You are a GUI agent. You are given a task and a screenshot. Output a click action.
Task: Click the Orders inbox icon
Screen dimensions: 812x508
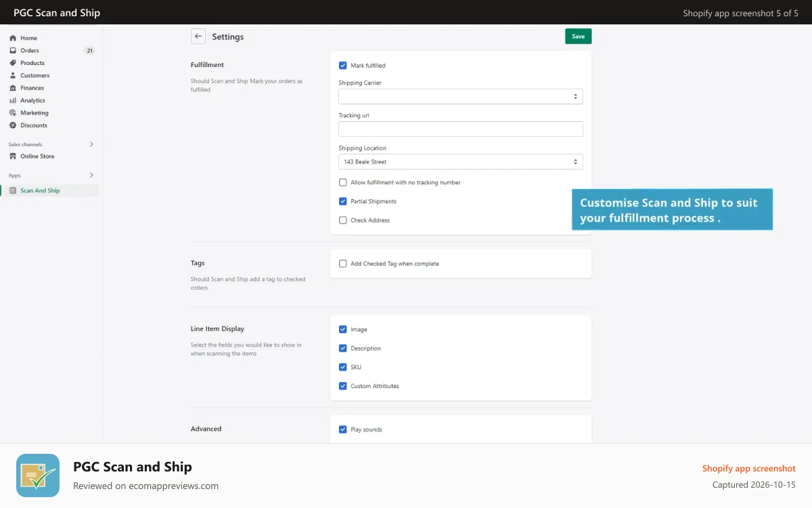(x=13, y=50)
